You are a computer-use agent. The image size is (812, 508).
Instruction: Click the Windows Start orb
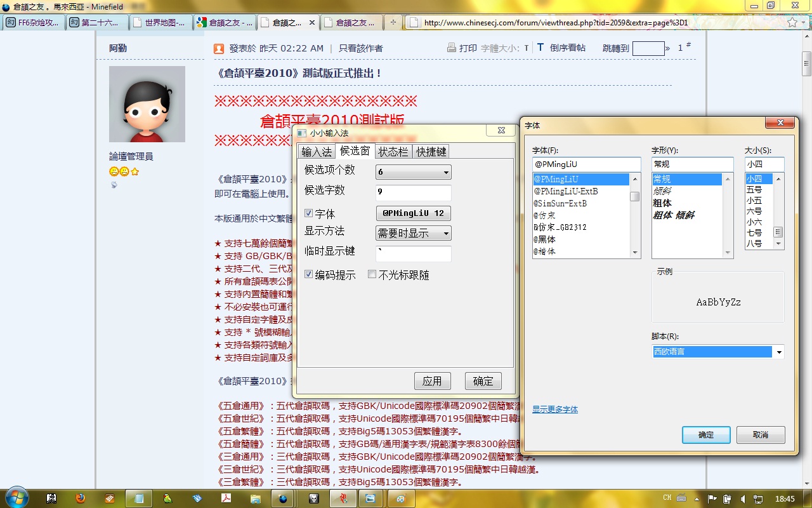(x=16, y=497)
